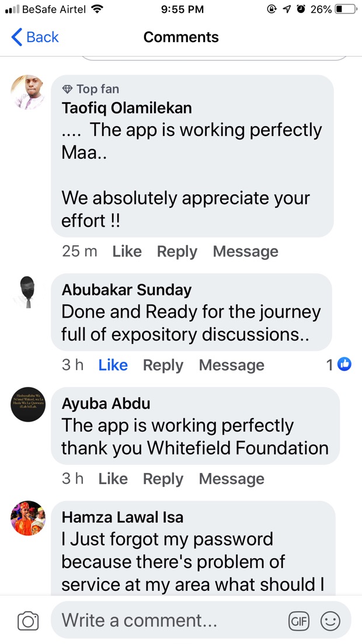Open Hamza Lawal Isa's profile picture

point(28,518)
